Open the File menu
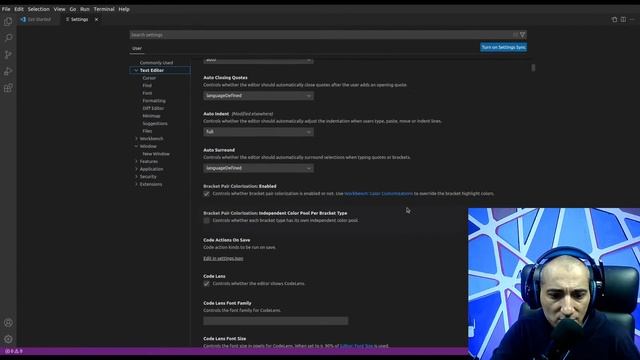640x360 pixels. (x=6, y=9)
